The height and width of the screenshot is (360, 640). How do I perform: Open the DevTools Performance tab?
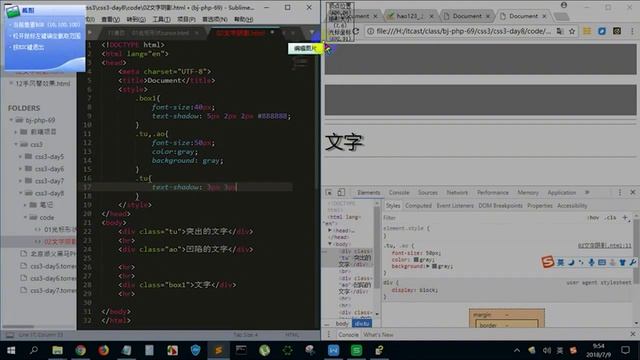tap(493, 192)
